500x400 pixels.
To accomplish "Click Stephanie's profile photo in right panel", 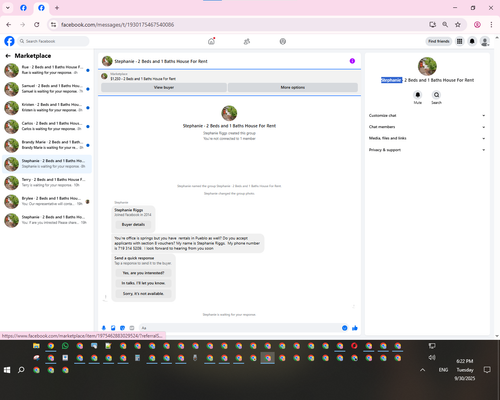I will (x=427, y=66).
